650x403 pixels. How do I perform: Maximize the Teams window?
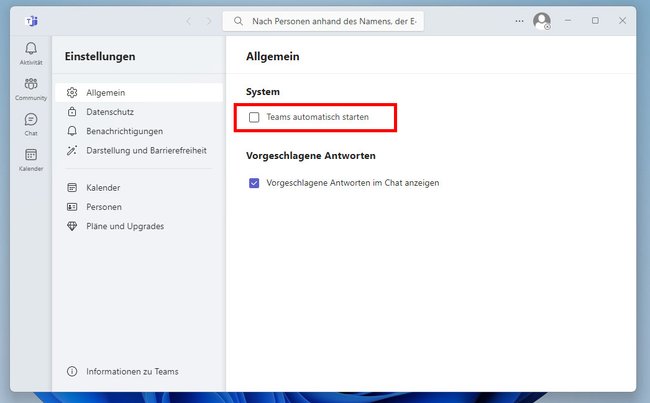coord(595,20)
